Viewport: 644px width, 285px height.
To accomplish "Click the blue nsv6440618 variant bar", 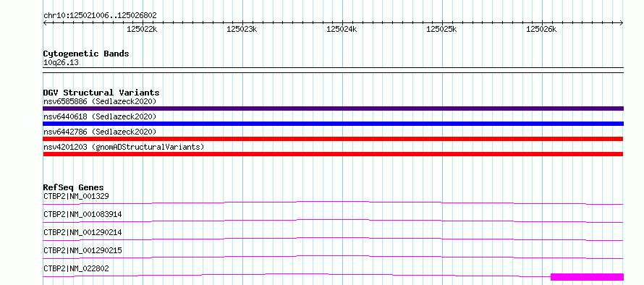I will (333, 124).
